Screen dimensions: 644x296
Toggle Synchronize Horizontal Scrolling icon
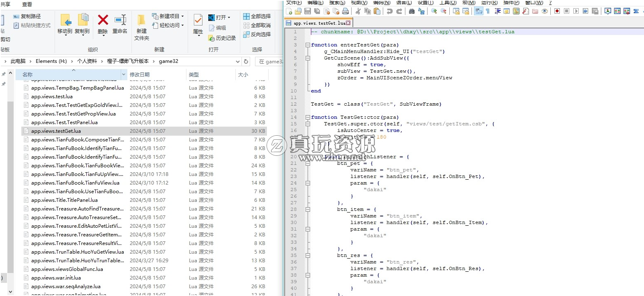click(466, 11)
